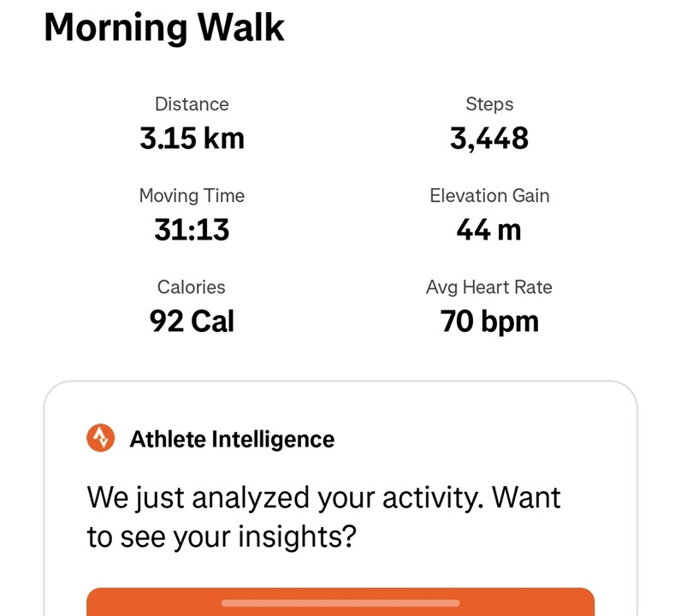Tap the 3.15 km distance value
The width and height of the screenshot is (681, 616).
coord(192,138)
